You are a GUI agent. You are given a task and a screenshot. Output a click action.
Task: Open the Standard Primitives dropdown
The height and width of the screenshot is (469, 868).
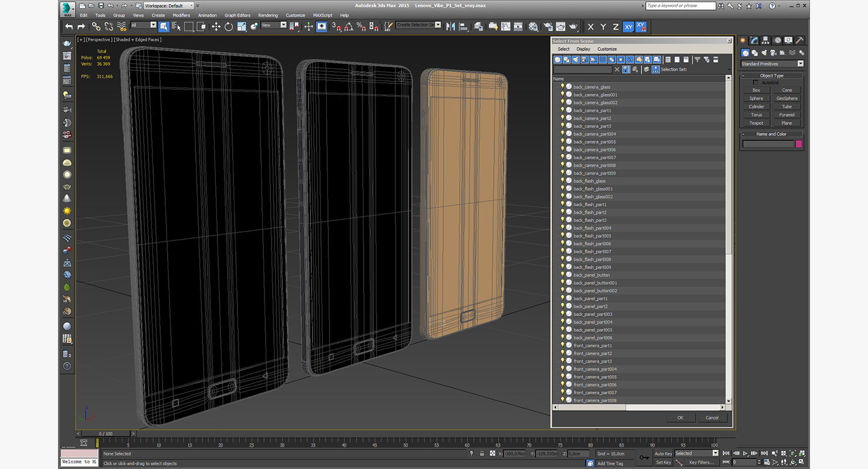(x=772, y=64)
